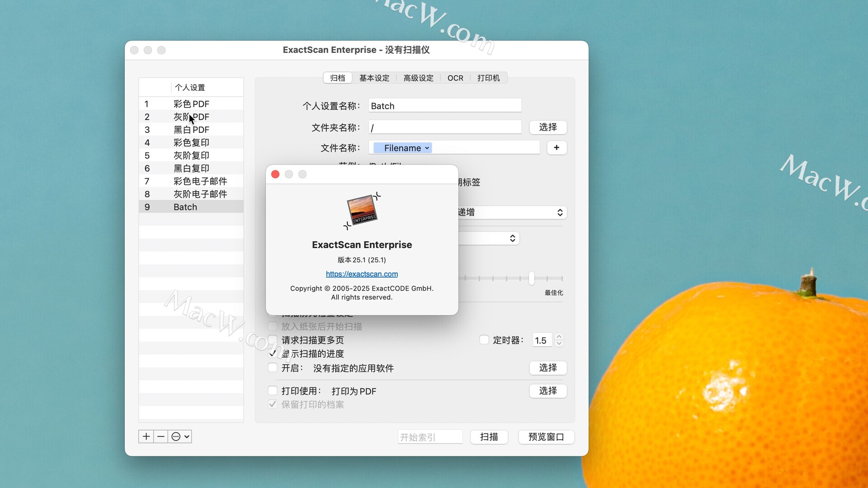Open the Filename token dropdown

click(x=403, y=148)
